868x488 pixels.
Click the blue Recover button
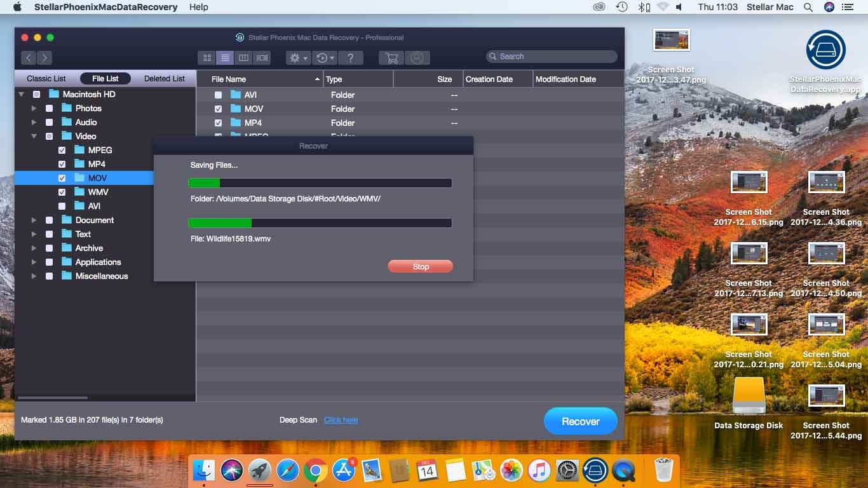click(x=581, y=421)
